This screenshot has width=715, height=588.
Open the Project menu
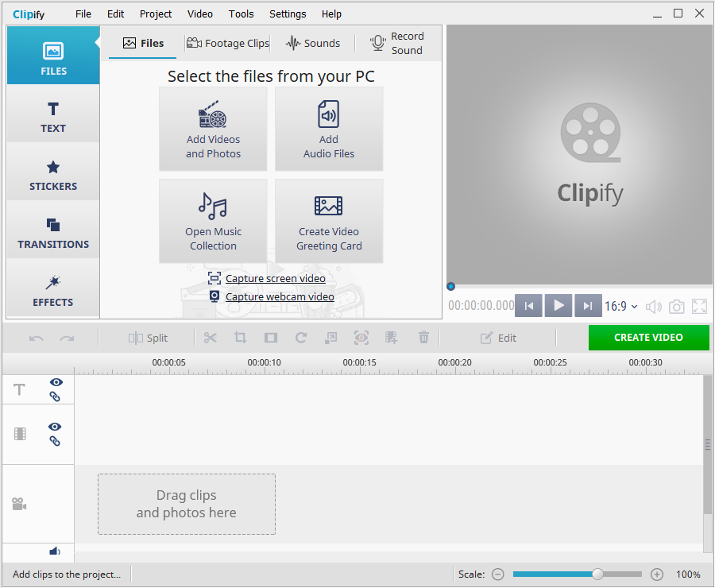(156, 14)
